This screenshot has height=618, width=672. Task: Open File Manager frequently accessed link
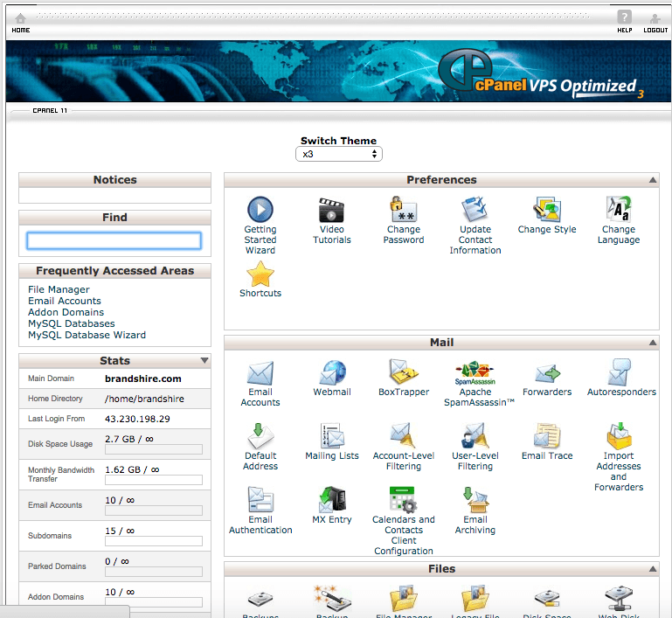[59, 289]
